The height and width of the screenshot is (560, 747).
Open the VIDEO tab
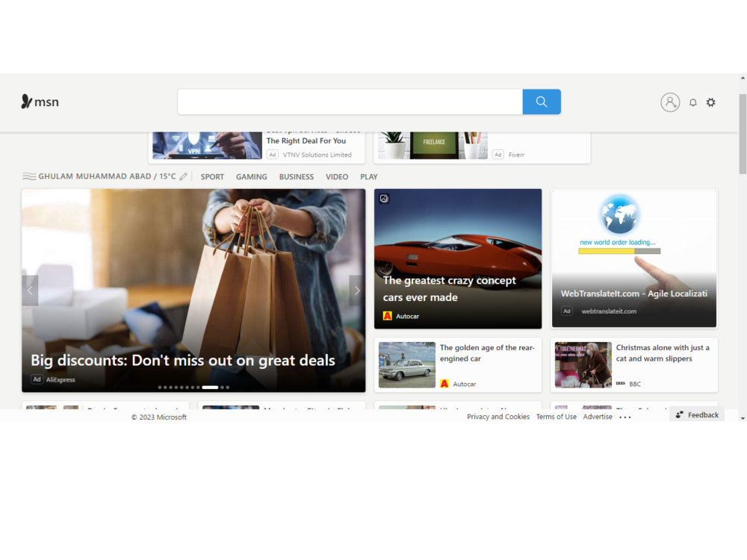[337, 177]
